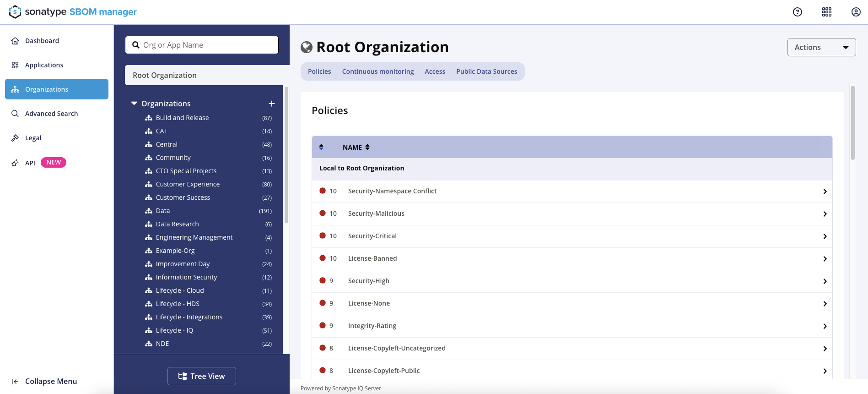Sort policies by NAME column
This screenshot has height=394, width=868.
(x=356, y=148)
